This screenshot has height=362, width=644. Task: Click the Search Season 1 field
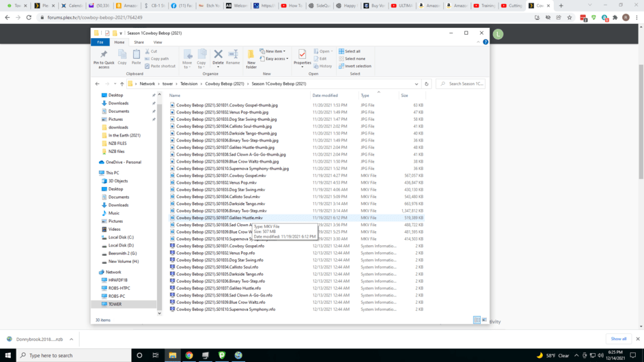pos(461,84)
